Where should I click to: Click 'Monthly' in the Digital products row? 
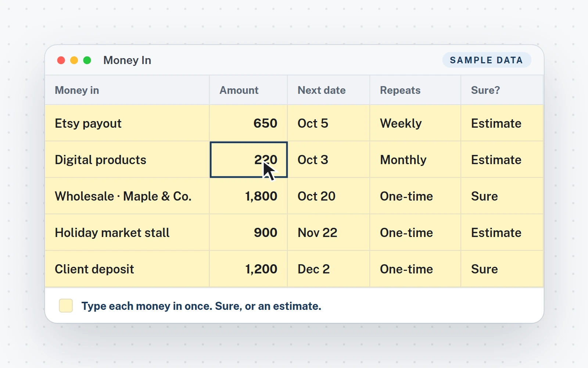[415, 160]
